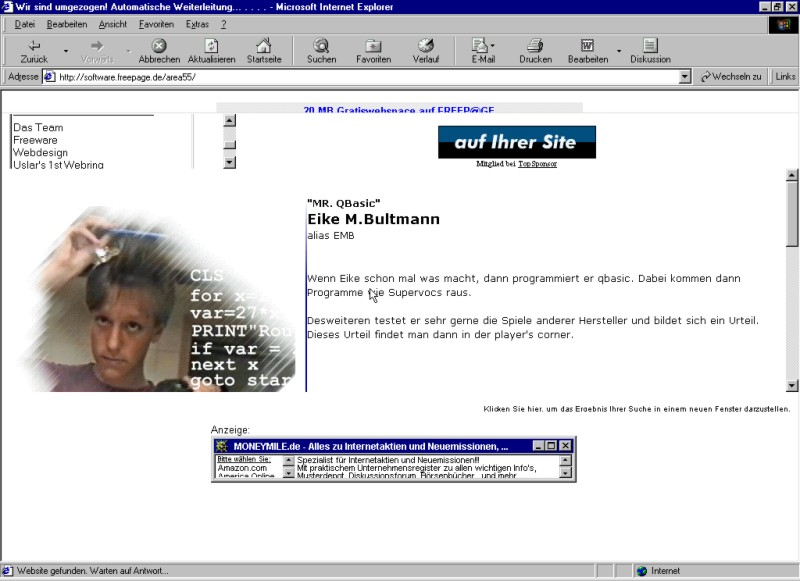Image resolution: width=800 pixels, height=581 pixels.
Task: Open the ? help menu
Action: (223, 24)
